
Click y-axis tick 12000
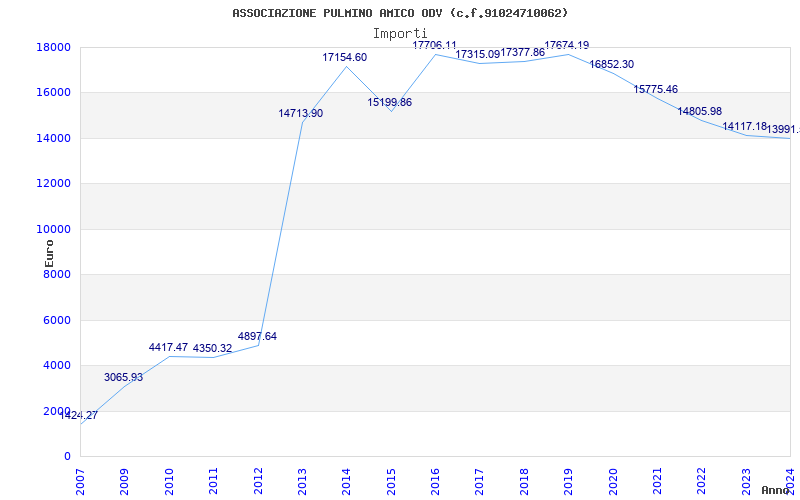[x=53, y=184]
